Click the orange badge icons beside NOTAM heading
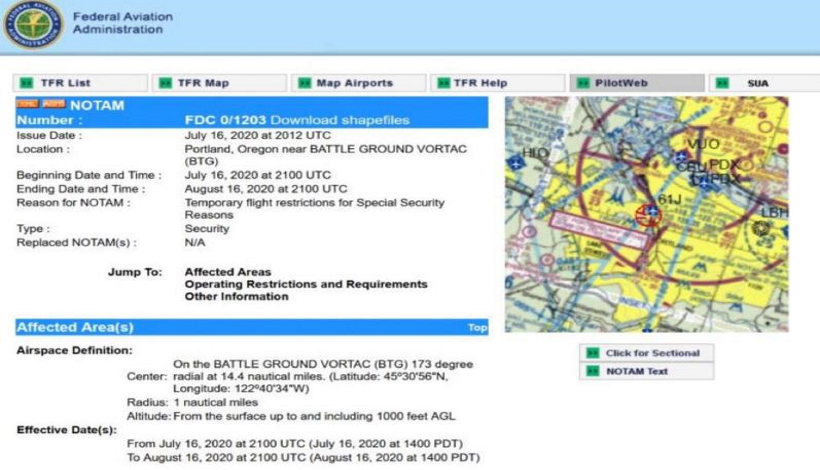This screenshot has height=470, width=820. coord(40,105)
